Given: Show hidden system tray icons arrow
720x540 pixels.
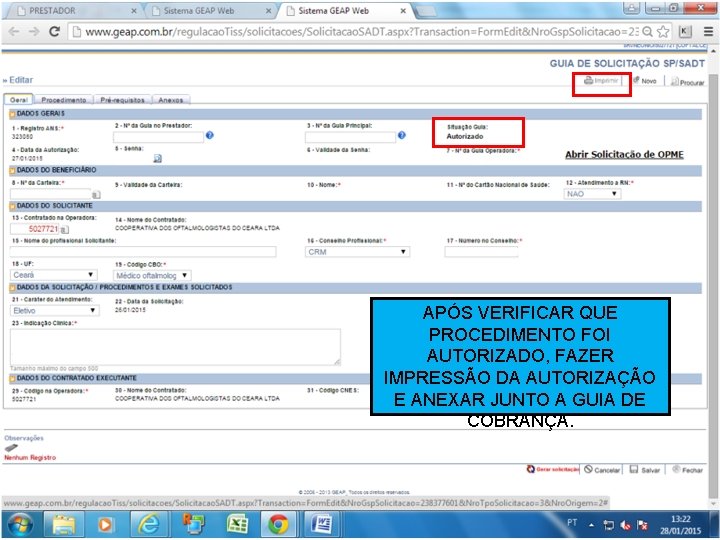Looking at the screenshot, I should click(591, 525).
